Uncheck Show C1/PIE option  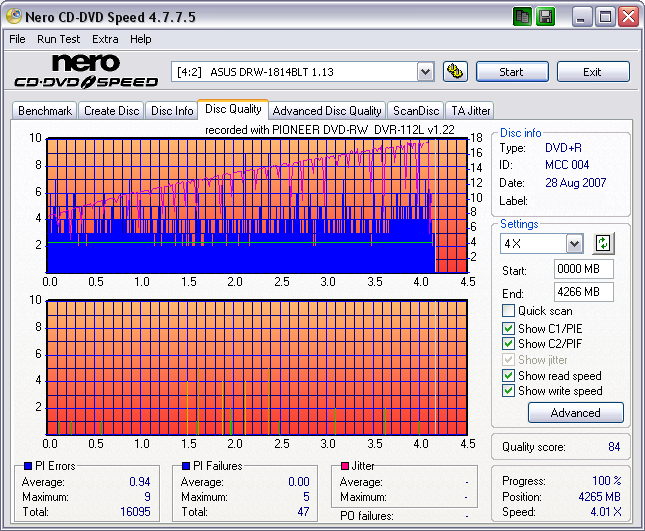click(x=508, y=327)
